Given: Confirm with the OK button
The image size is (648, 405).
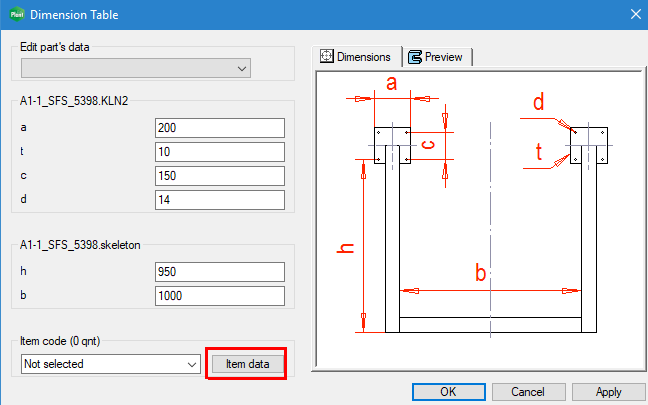Looking at the screenshot, I should (x=448, y=392).
